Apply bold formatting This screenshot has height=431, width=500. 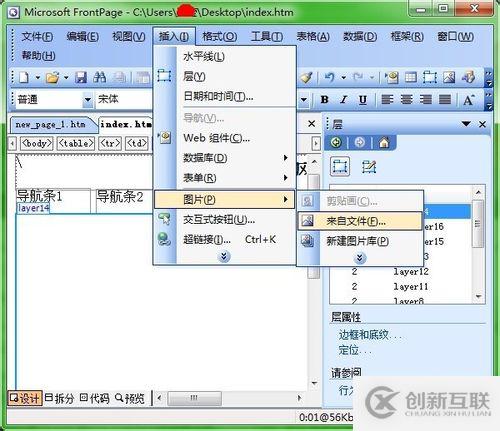click(324, 100)
